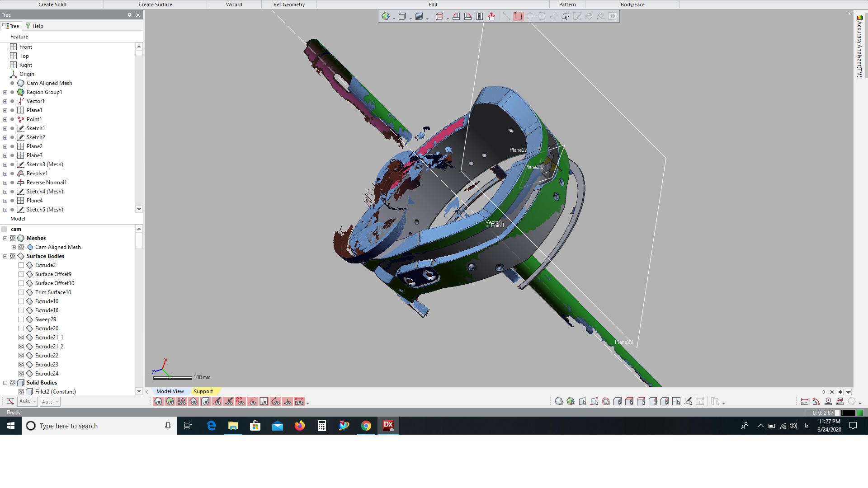Click the wireframe box body display icon
Viewport: 868px width, 488px height.
pyautogui.click(x=402, y=16)
